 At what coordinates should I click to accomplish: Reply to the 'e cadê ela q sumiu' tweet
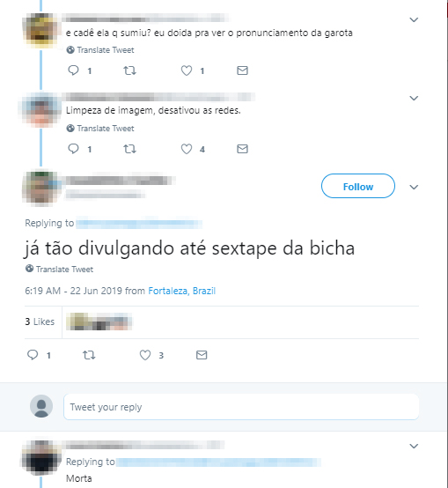tap(73, 70)
